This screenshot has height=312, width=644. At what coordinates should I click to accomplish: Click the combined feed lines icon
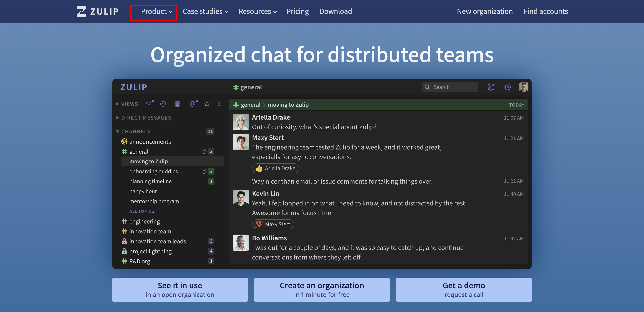point(177,104)
